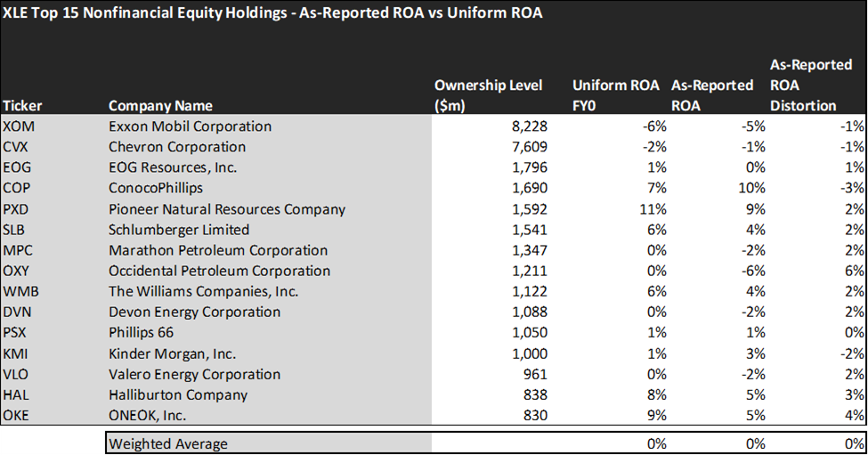Select the KMI ticker cell
This screenshot has height=455, width=868.
[15, 354]
